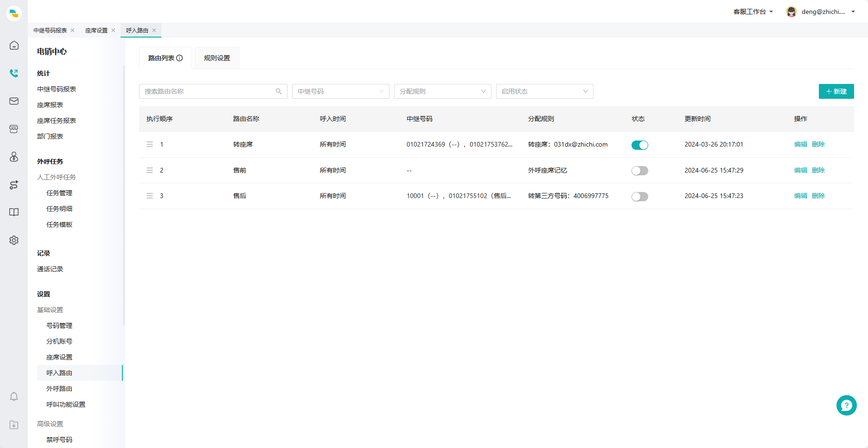Viewport: 868px width, 448px height.
Task: Open 部门报表 in sidebar
Action: click(x=50, y=136)
